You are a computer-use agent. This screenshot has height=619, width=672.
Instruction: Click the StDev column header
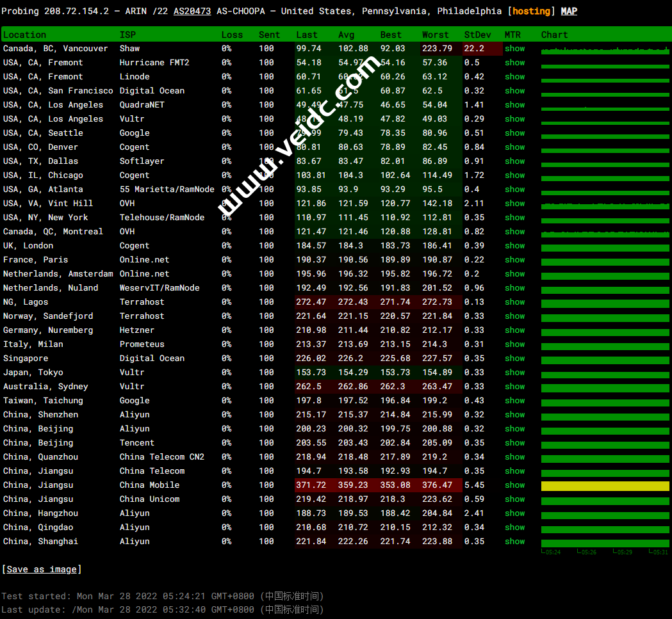[477, 35]
